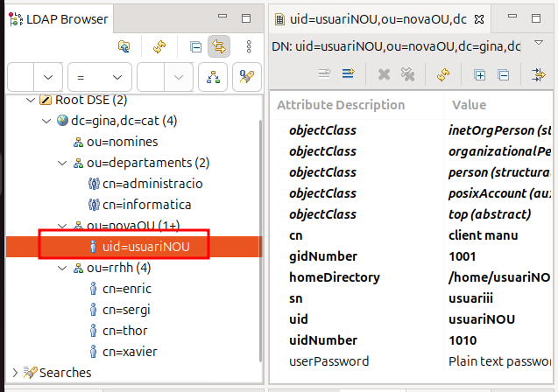The width and height of the screenshot is (558, 392).
Task: Expand the Searches node
Action: click(x=15, y=373)
